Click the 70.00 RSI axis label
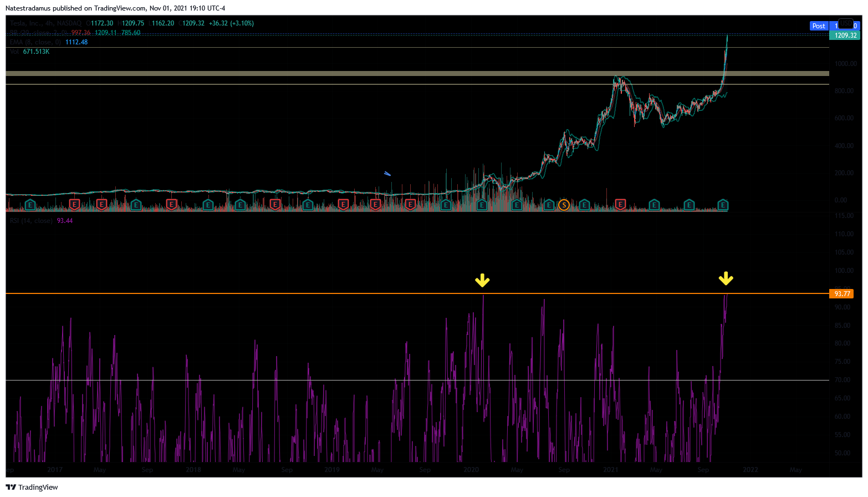The width and height of the screenshot is (868, 497). [x=843, y=380]
